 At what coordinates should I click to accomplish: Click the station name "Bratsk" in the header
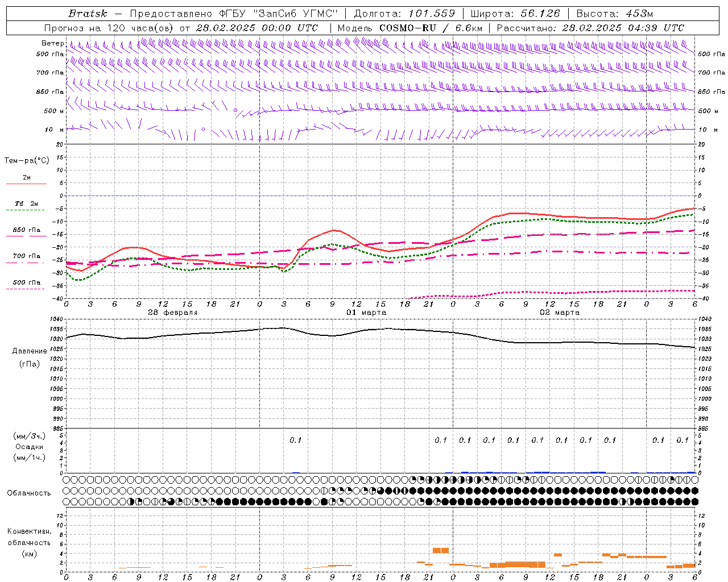[x=88, y=14]
